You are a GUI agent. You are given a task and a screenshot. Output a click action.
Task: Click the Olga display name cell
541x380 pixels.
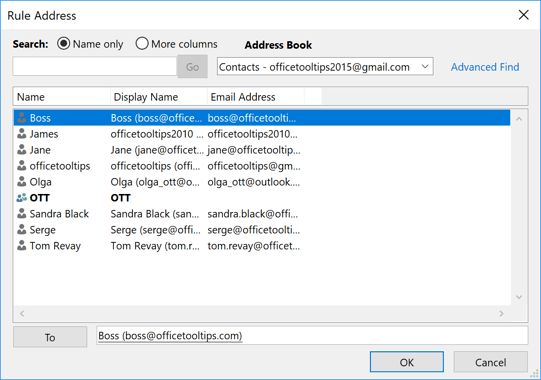pyautogui.click(x=155, y=182)
